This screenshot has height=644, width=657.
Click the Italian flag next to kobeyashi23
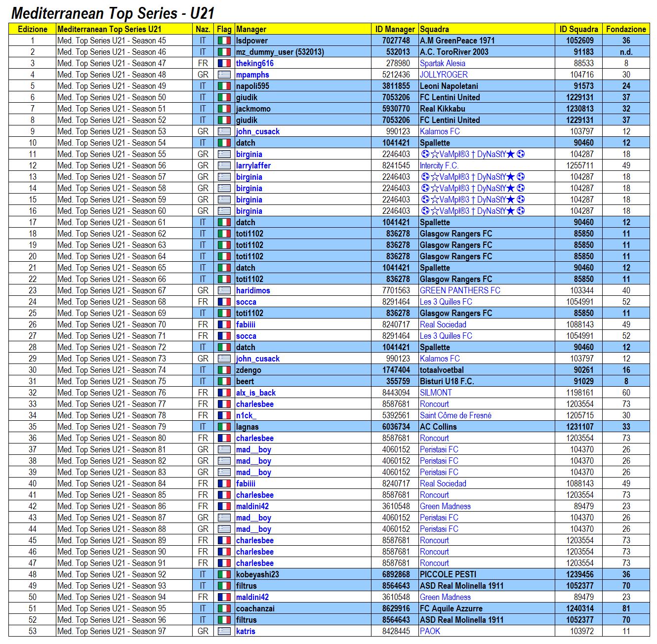pyautogui.click(x=224, y=574)
